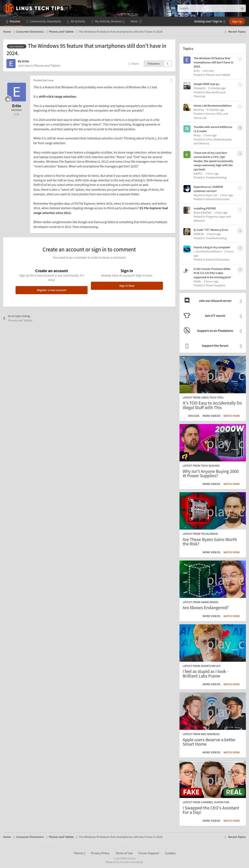Open the FBI drone video thumbnail
This screenshot has height=868, width=249.
213,374
